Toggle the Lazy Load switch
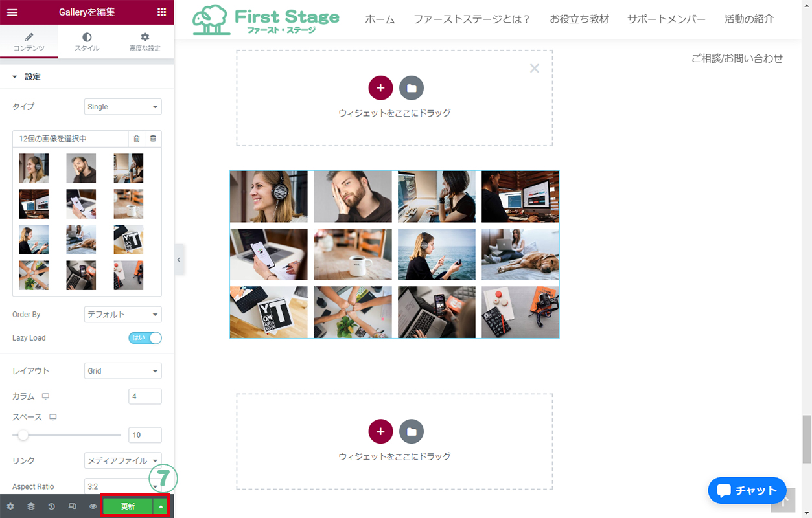Viewport: 812px width, 518px height. [x=145, y=337]
